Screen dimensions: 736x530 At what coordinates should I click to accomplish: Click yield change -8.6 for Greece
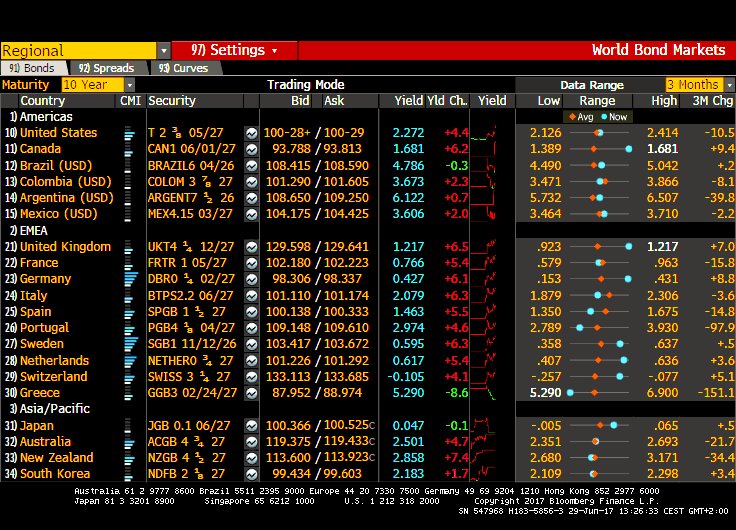[x=456, y=392]
